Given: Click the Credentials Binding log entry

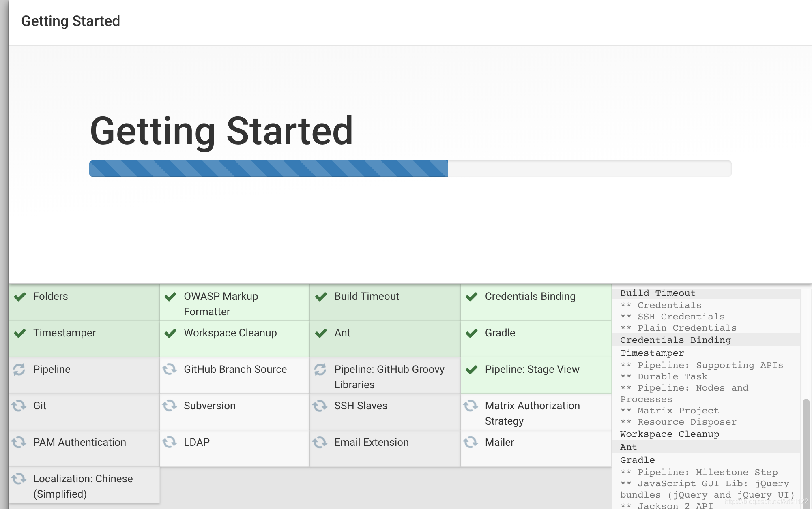Looking at the screenshot, I should point(675,340).
